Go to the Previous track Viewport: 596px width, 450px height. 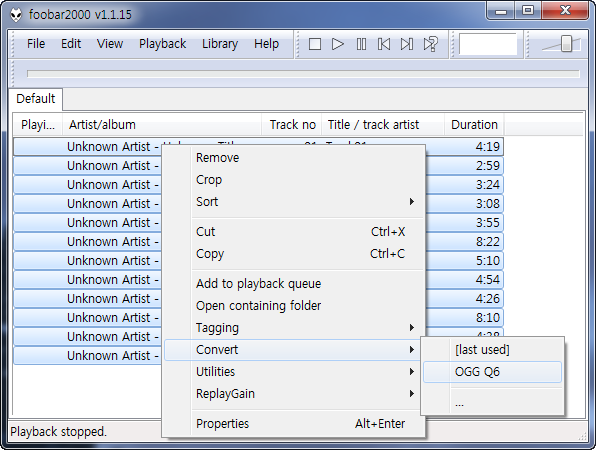coord(384,44)
